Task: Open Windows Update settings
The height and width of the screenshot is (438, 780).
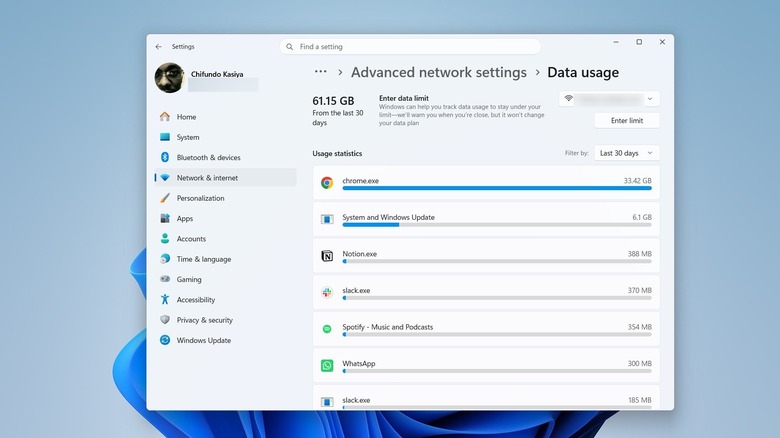Action: click(225, 340)
